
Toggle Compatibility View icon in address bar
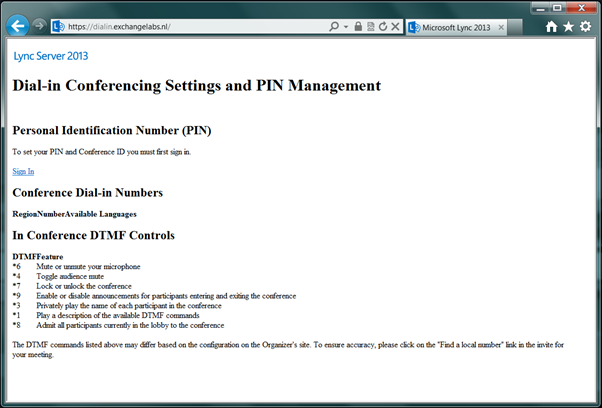pos(370,27)
